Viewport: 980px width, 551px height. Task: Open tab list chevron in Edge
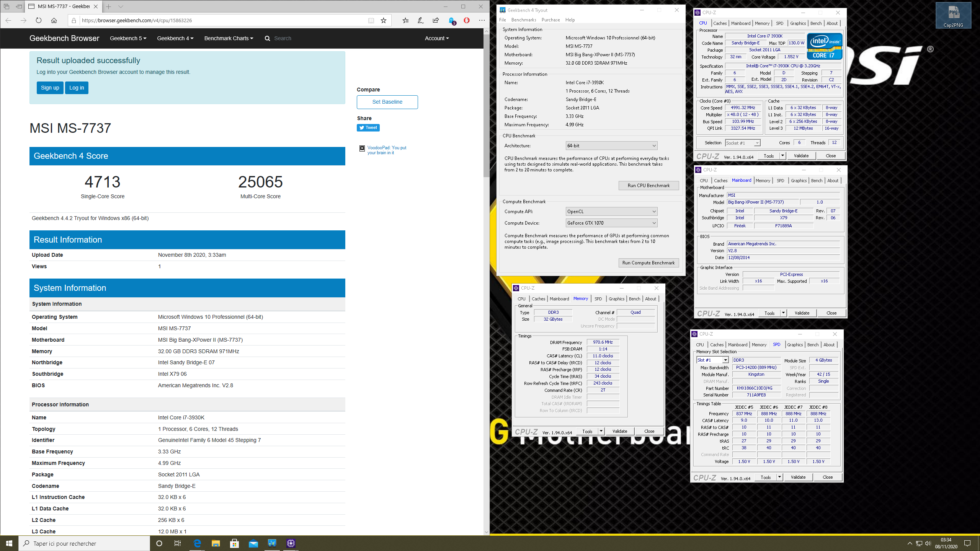click(121, 7)
